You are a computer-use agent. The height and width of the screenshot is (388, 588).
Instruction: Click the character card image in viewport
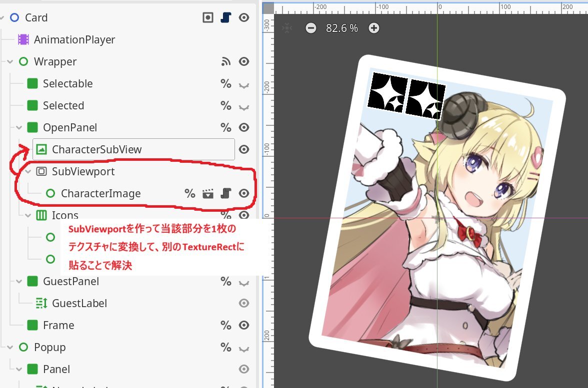[437, 218]
